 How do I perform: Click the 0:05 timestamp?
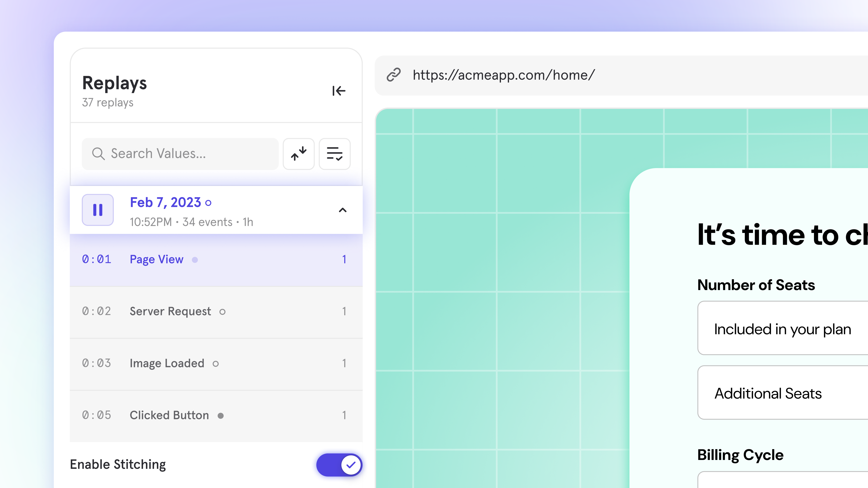point(96,415)
